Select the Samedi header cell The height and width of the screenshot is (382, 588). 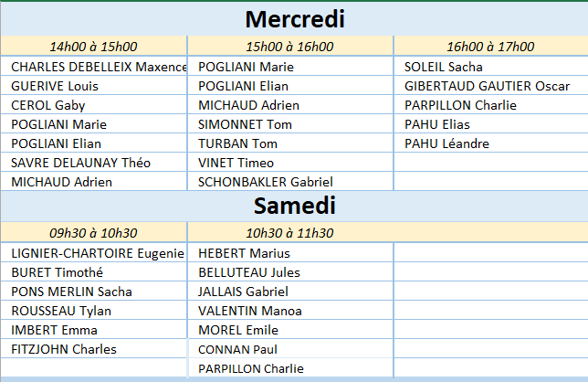(294, 205)
